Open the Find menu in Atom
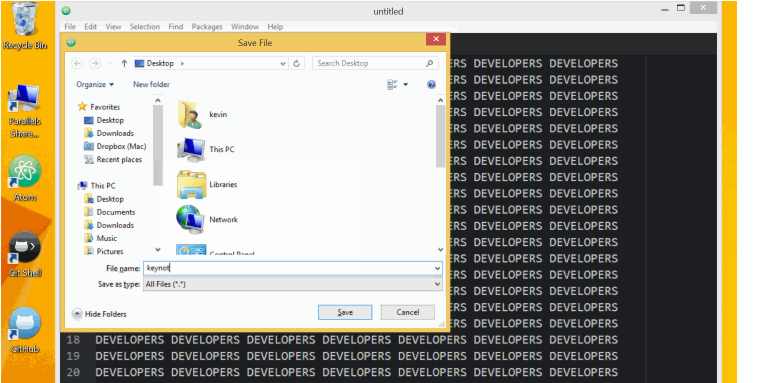Image resolution: width=758 pixels, height=383 pixels. click(175, 27)
